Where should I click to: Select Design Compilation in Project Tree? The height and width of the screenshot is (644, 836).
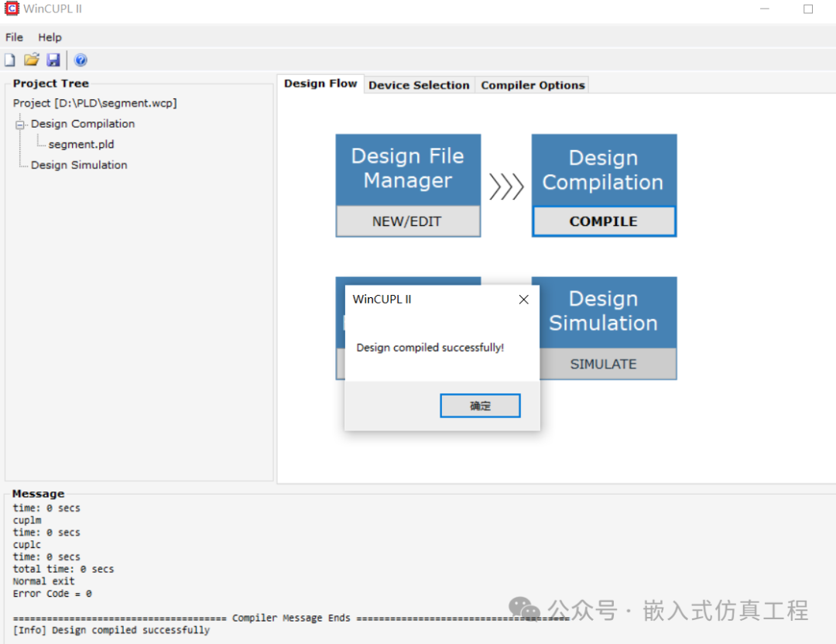pos(83,124)
